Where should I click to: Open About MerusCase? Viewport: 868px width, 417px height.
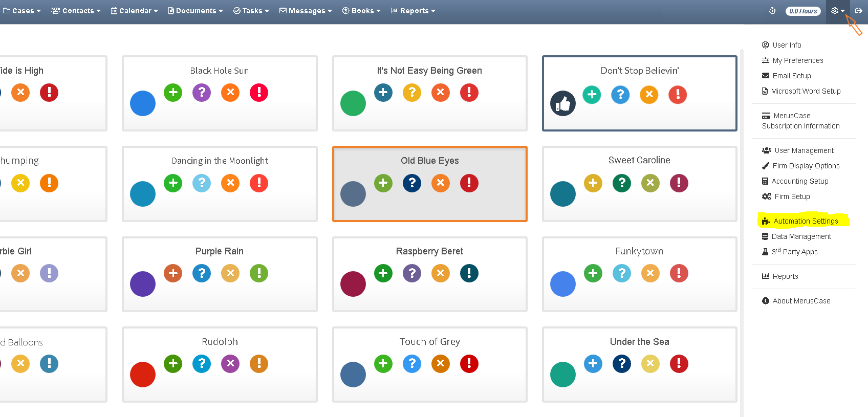pyautogui.click(x=796, y=301)
